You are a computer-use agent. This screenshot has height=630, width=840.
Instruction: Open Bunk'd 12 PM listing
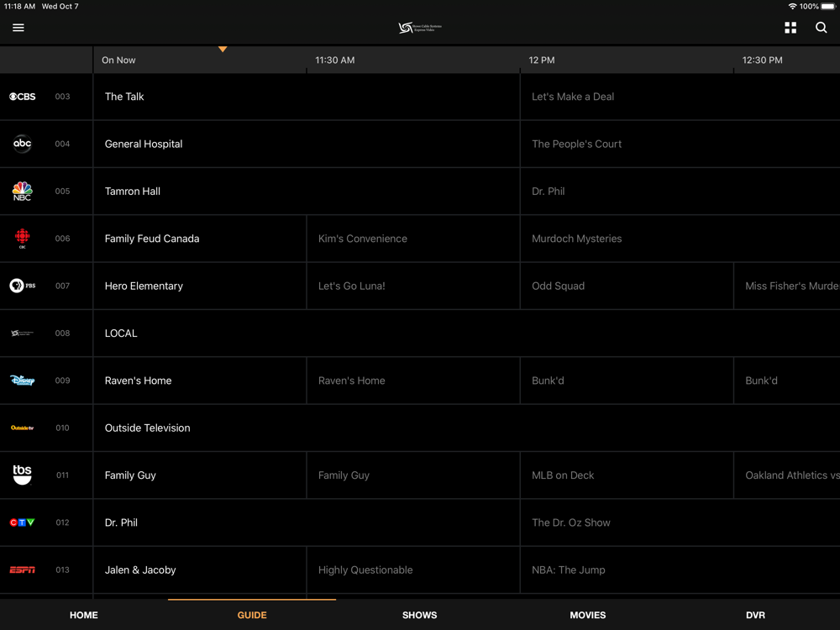pos(627,381)
